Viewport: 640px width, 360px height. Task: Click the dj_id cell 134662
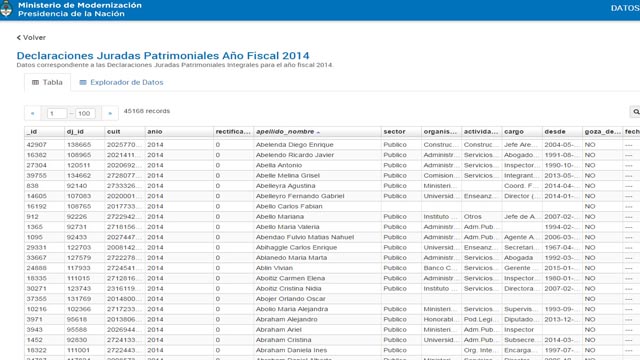coord(84,176)
